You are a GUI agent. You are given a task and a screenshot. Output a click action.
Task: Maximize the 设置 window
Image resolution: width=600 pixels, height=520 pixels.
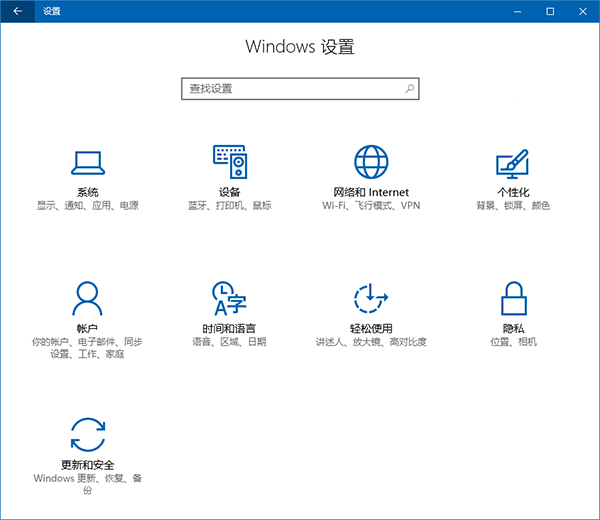tap(550, 11)
